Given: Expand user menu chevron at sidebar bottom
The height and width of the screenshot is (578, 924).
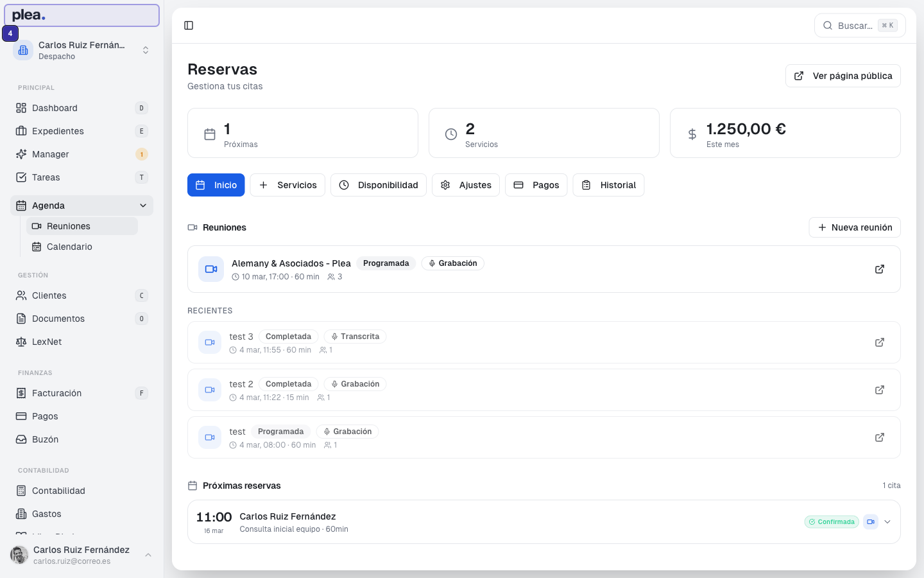Looking at the screenshot, I should coord(148,555).
